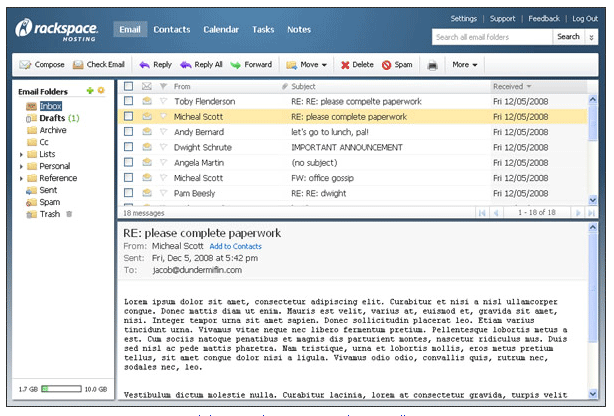
Task: Toggle the select-all messages checkbox
Action: (x=128, y=86)
